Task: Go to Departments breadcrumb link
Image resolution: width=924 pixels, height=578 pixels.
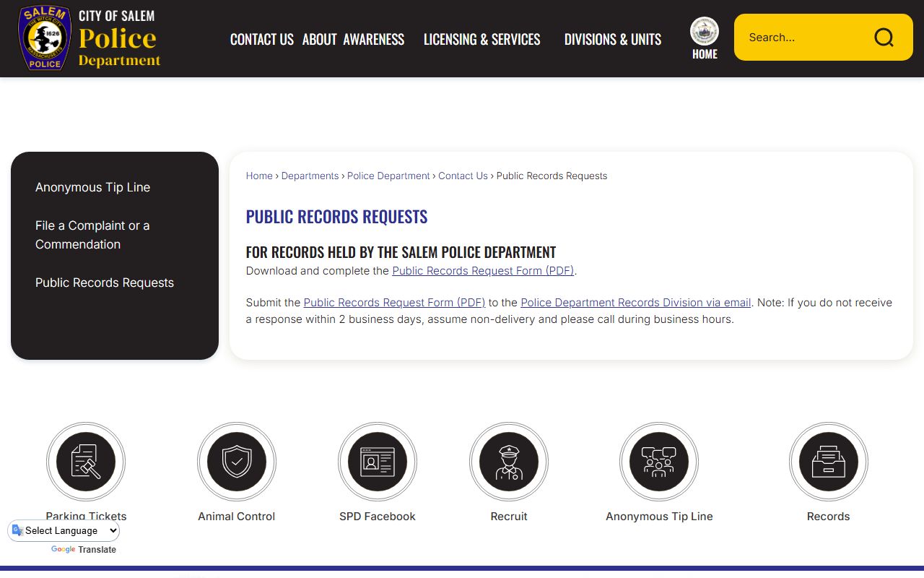Action: 310,176
